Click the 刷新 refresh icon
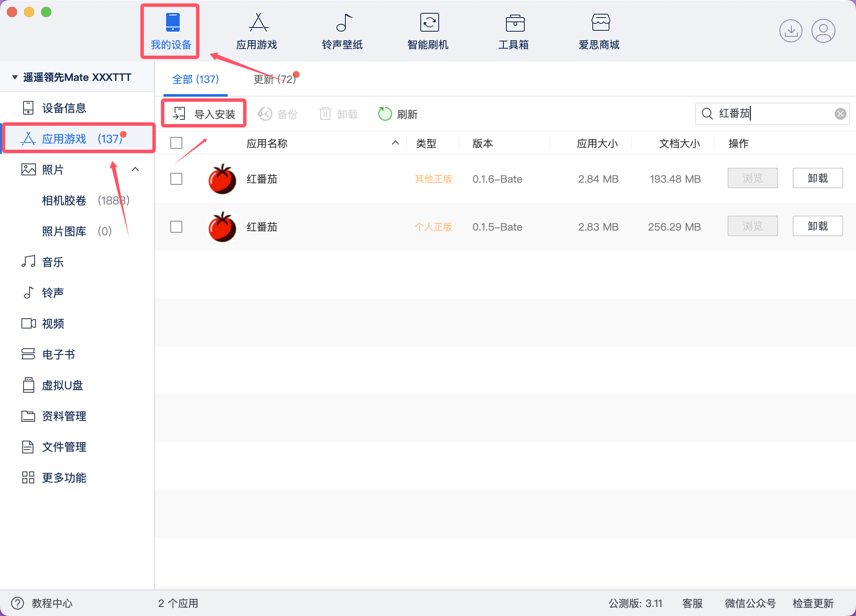This screenshot has height=616, width=856. point(385,114)
